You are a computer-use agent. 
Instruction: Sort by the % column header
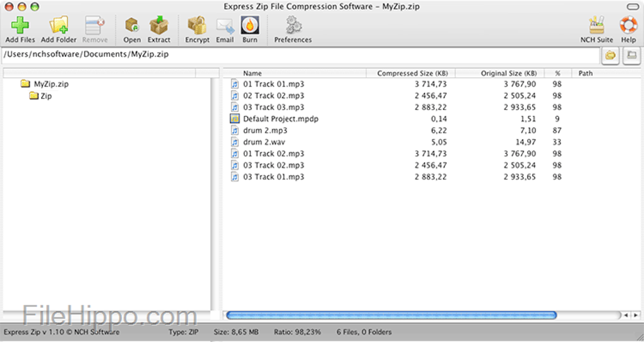pyautogui.click(x=558, y=73)
